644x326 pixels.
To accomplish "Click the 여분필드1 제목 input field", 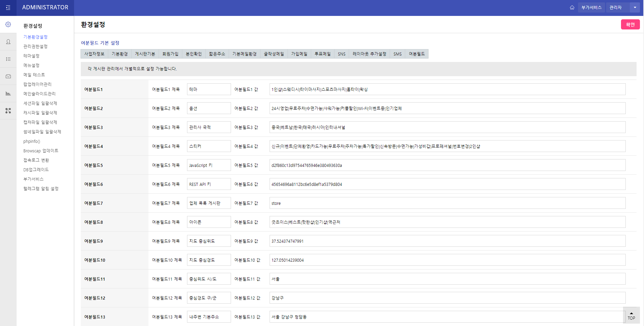I will pos(209,89).
